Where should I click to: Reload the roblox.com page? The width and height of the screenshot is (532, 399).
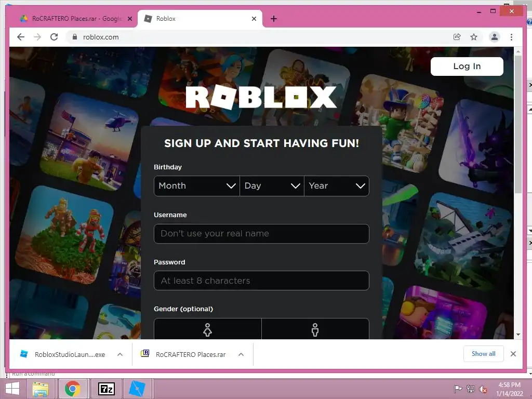click(54, 37)
